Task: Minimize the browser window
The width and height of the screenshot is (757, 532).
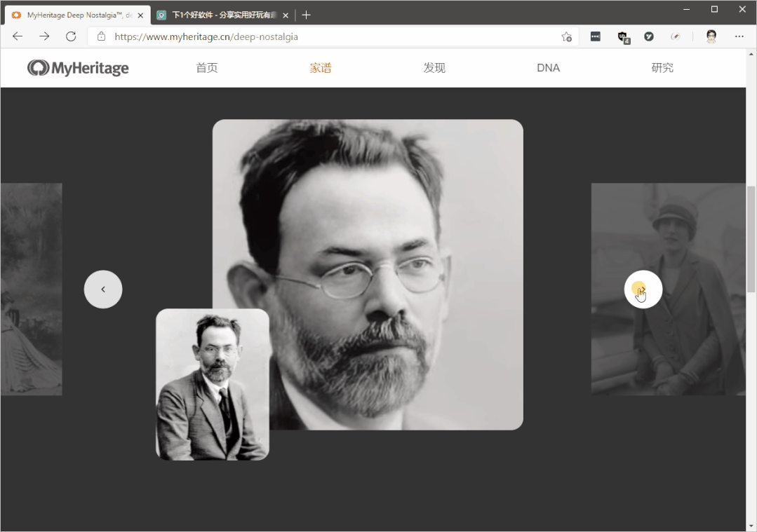Action: click(687, 9)
